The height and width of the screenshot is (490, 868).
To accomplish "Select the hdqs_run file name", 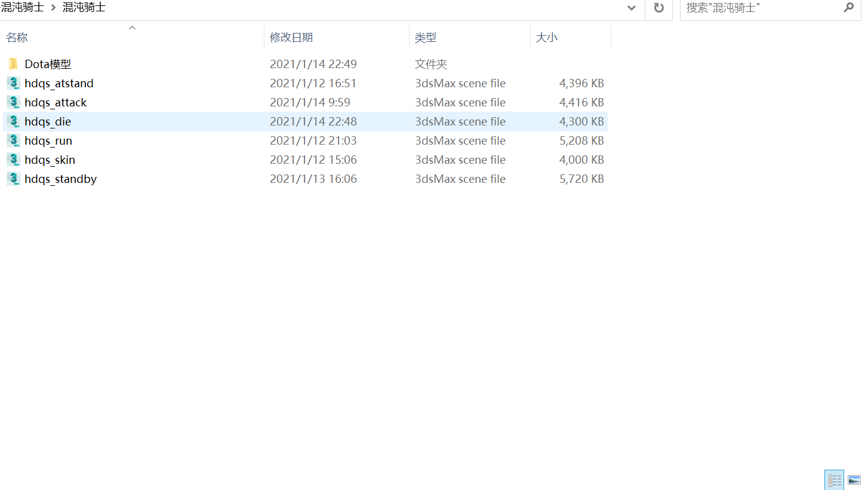I will 48,140.
